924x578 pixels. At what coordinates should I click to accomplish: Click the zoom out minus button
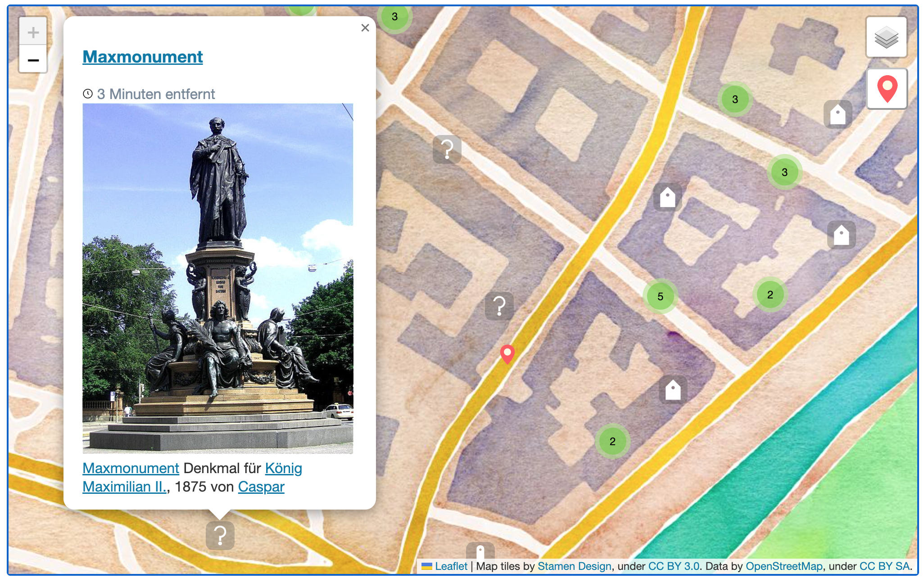33,60
